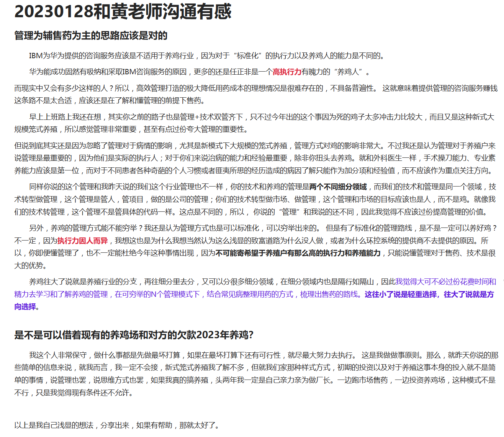Click the bold phrase 不可能寄希望于养殖户有那么高的执行力和养殖能力
This screenshot has width=504, height=437.
coord(298,253)
